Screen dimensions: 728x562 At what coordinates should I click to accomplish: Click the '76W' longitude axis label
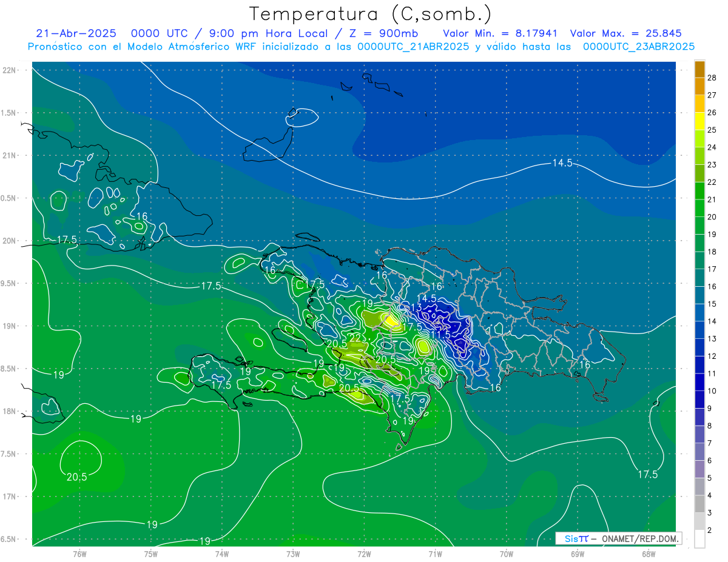[79, 554]
